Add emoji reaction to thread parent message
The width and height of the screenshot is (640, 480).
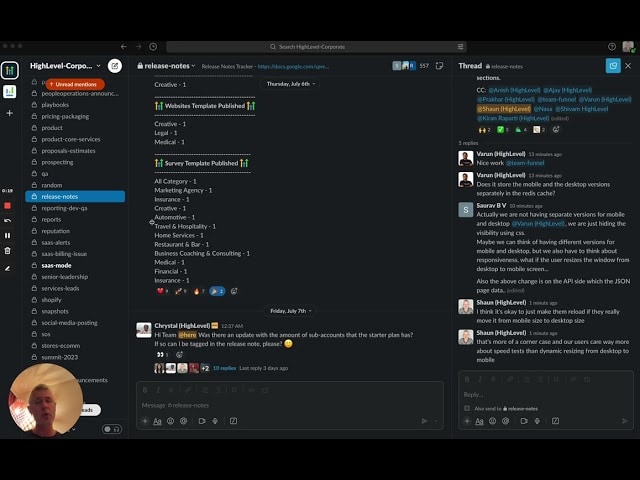pos(556,129)
